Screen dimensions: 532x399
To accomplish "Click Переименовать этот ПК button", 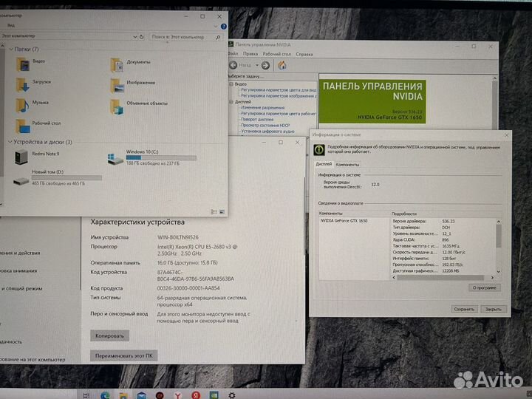I will coord(123,355).
